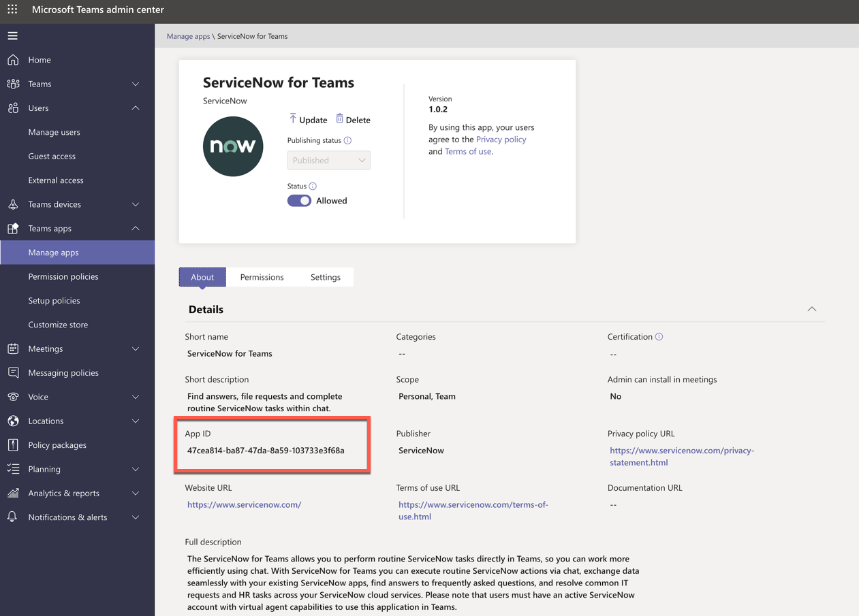859x616 pixels.
Task: Click the Users icon in sidebar
Action: 13,108
